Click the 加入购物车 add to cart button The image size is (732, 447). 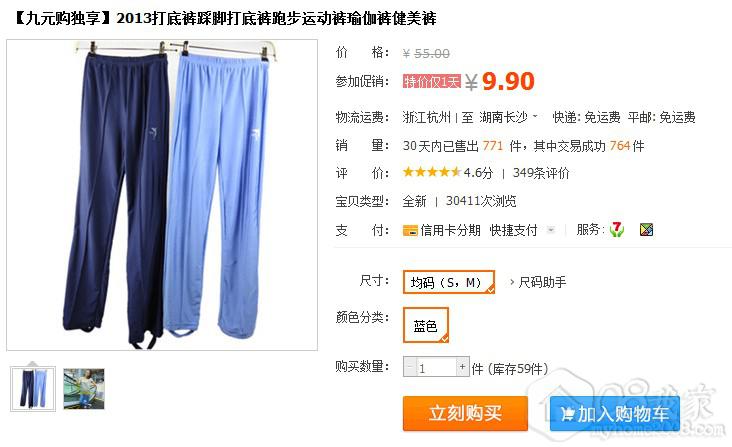(x=614, y=414)
